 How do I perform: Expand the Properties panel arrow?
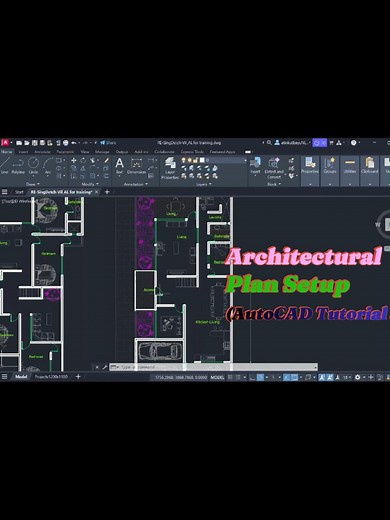pos(310,184)
